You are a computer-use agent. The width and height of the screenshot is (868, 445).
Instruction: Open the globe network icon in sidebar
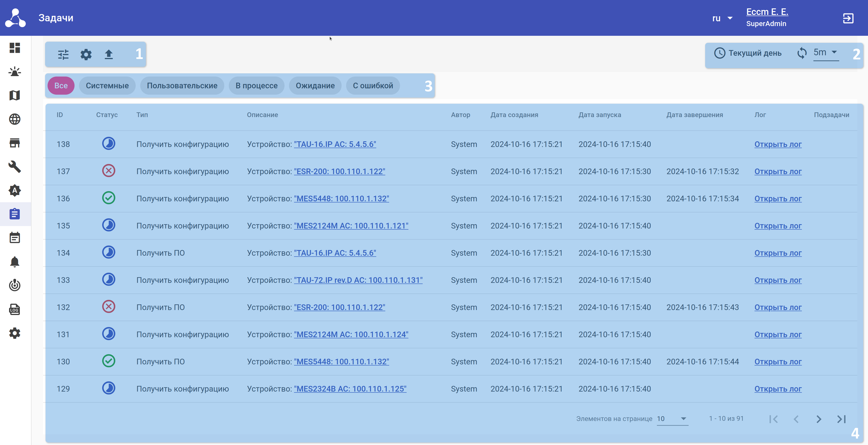click(14, 119)
